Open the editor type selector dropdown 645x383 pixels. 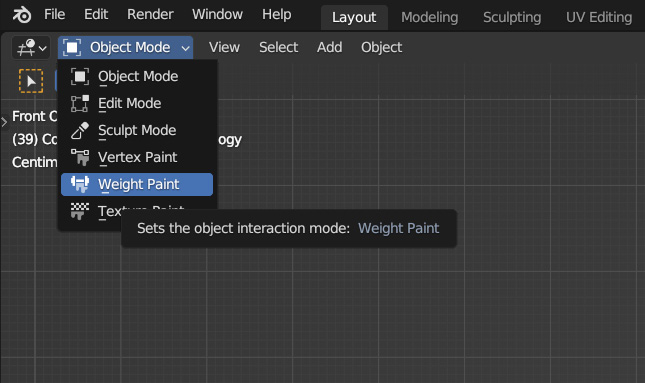[31, 48]
